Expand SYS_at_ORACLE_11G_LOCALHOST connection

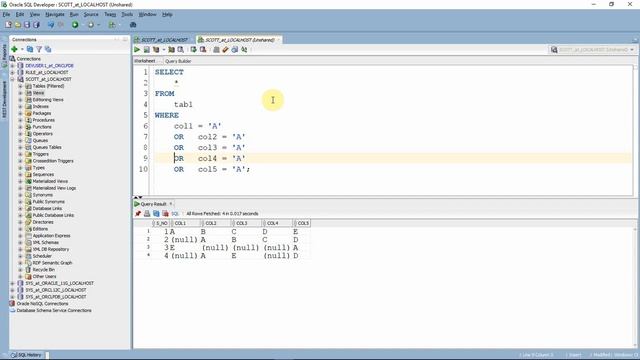pos(13,283)
